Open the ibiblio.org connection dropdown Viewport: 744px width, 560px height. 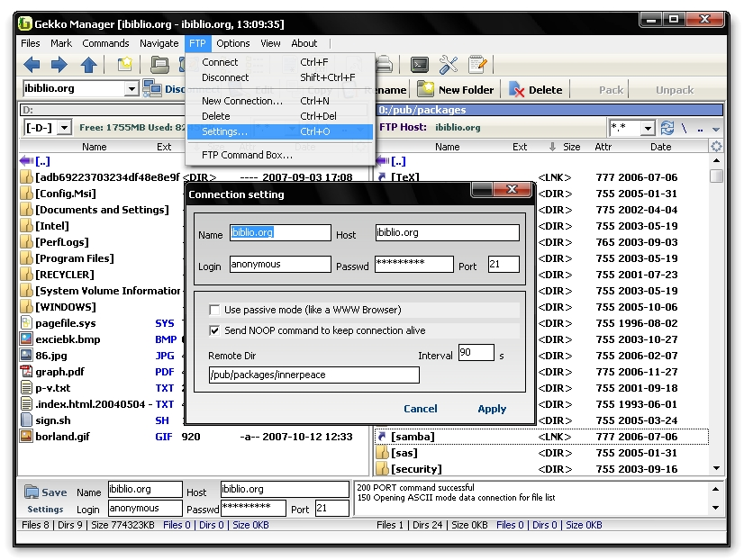click(x=132, y=88)
